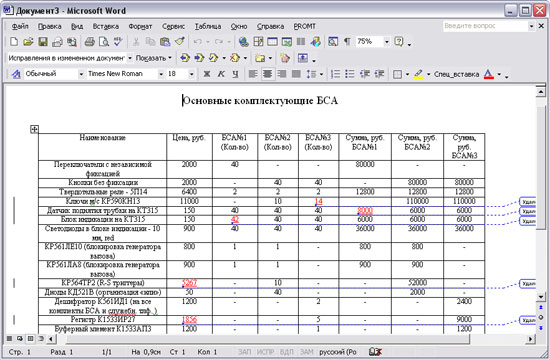Switch to Print Layout view button

click(x=31, y=339)
